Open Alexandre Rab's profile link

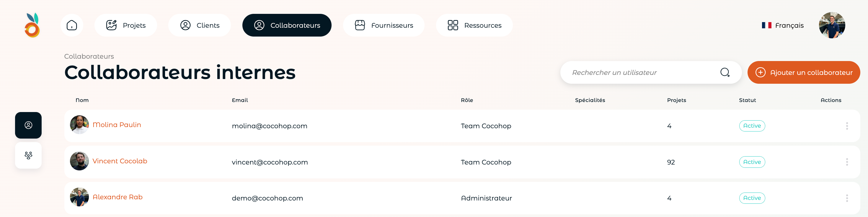click(x=118, y=197)
